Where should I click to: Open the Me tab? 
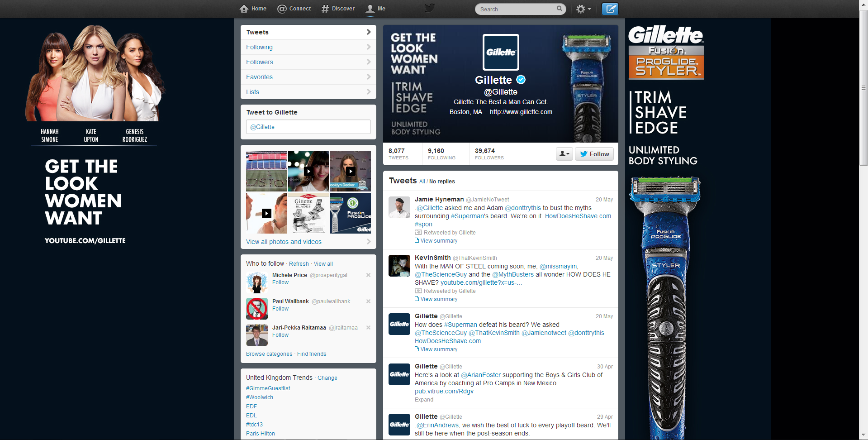[x=375, y=9]
